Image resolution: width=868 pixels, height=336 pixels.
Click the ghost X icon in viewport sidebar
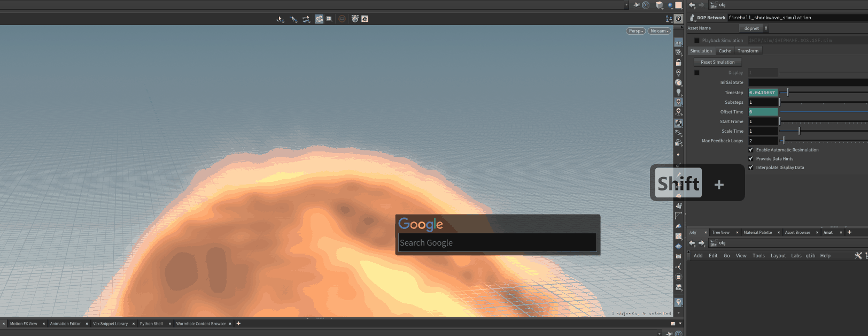pyautogui.click(x=678, y=72)
